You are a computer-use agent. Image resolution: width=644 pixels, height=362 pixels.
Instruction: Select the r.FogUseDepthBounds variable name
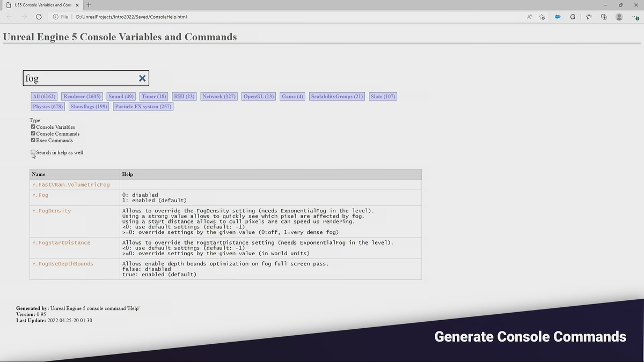pyautogui.click(x=63, y=264)
